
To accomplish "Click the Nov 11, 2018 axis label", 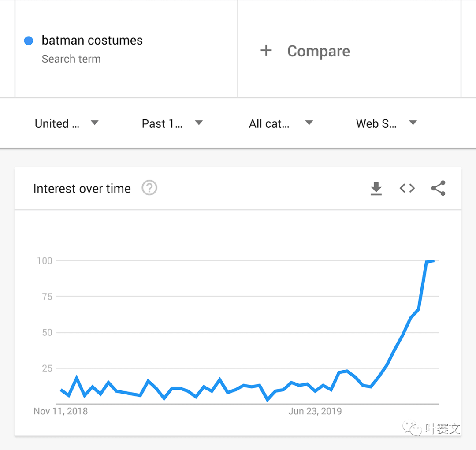I will coord(61,411).
